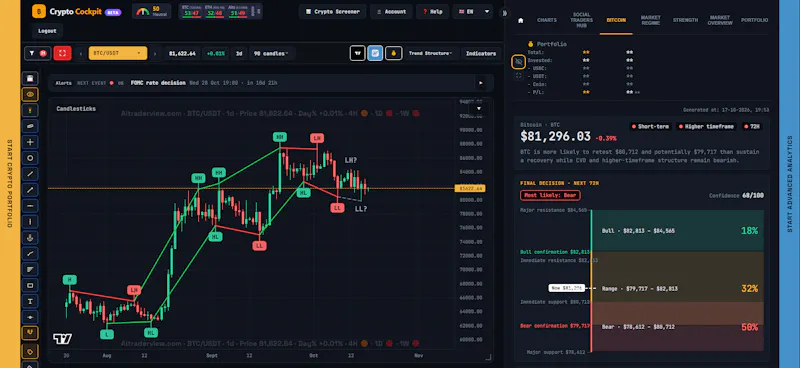Open the Crypto Screener
This screenshot has height=368, width=800.
tap(332, 11)
